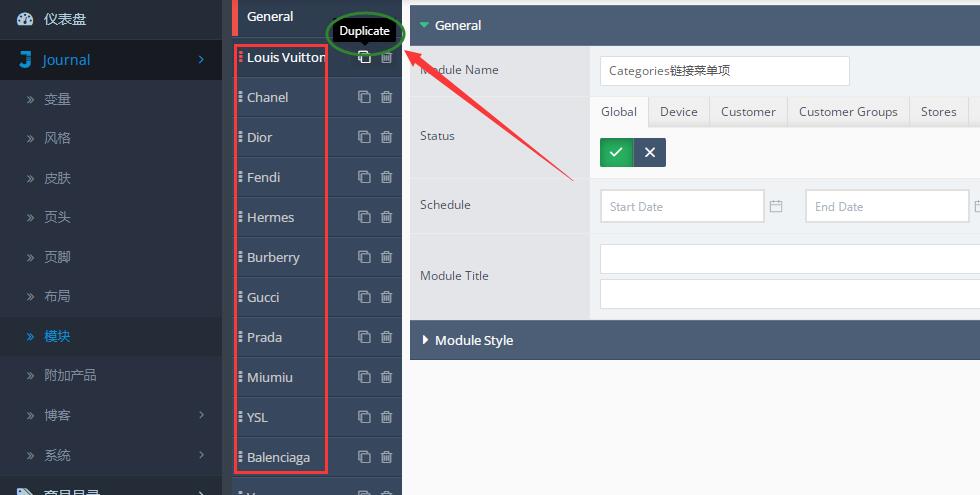Switch to the Customer tab
This screenshot has height=495, width=980.
[748, 112]
